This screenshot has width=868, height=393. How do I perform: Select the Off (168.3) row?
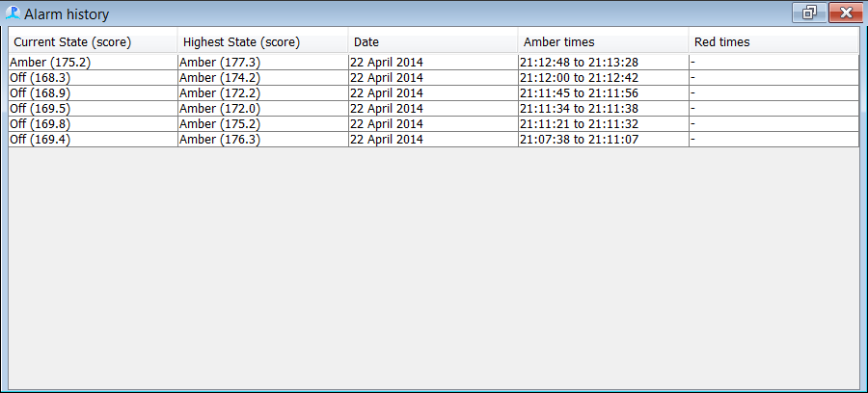433,78
